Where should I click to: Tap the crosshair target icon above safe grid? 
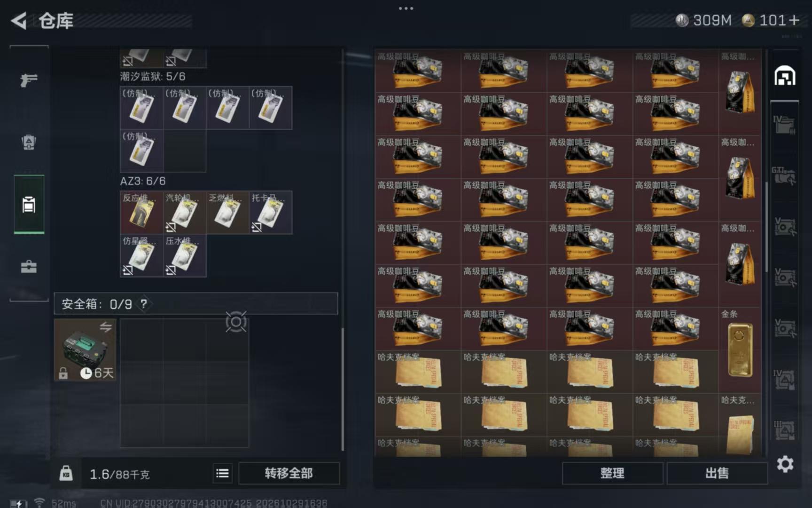236,322
